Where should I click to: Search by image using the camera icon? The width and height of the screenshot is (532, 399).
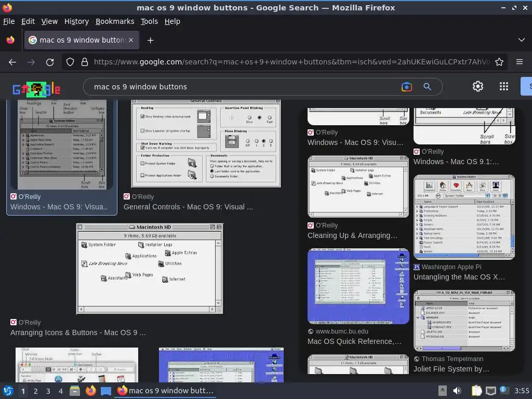click(406, 87)
